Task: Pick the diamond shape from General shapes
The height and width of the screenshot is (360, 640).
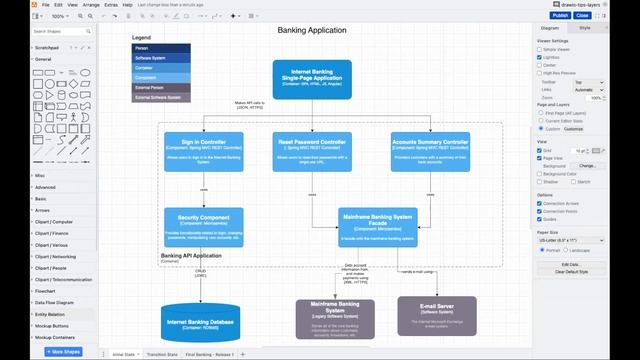Action: tap(73, 84)
